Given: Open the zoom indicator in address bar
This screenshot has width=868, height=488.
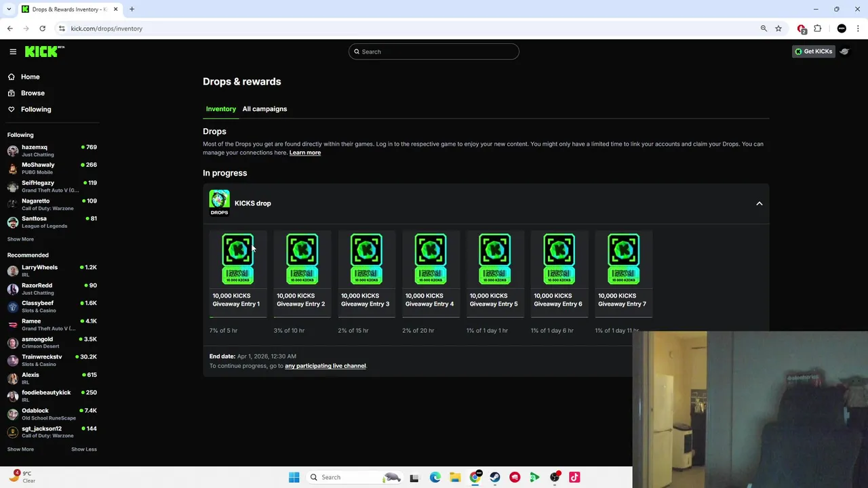Looking at the screenshot, I should [764, 28].
